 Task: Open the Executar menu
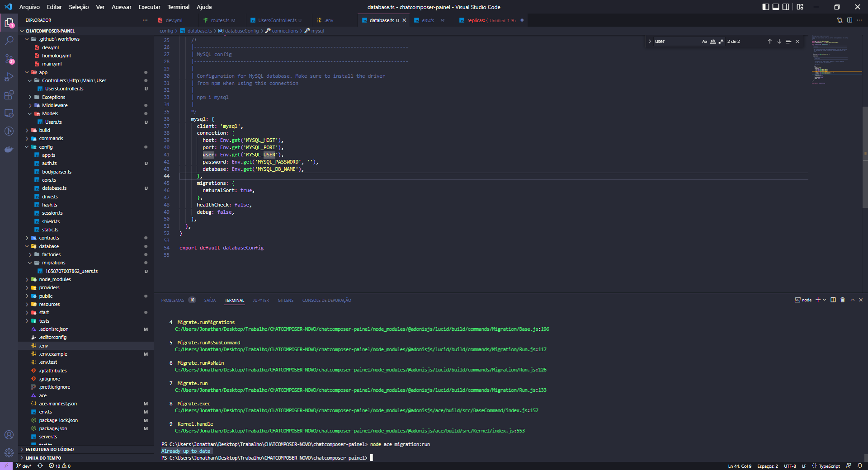click(149, 7)
